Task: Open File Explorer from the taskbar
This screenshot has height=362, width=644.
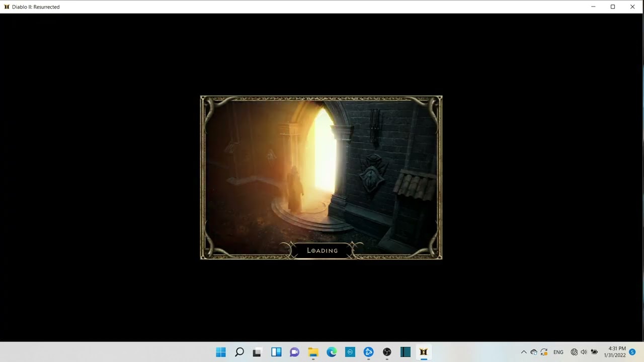Action: pos(313,352)
